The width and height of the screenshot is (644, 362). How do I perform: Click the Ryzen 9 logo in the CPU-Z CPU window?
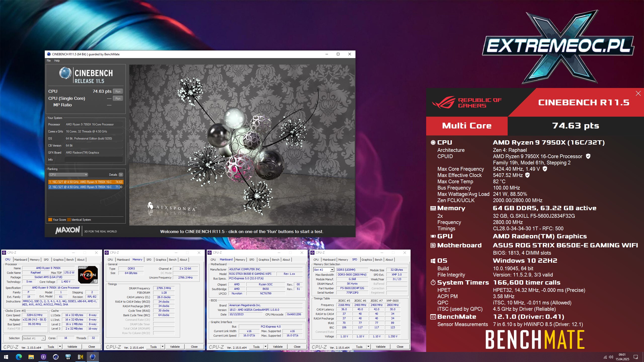point(88,275)
